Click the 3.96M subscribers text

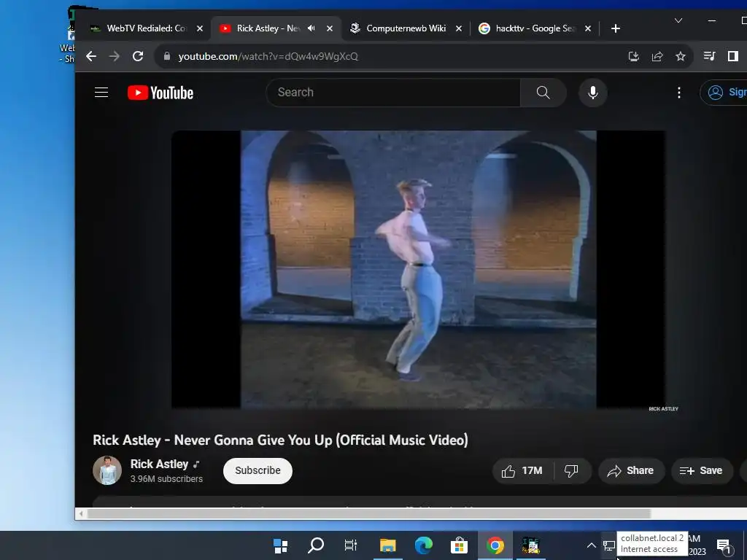(167, 479)
